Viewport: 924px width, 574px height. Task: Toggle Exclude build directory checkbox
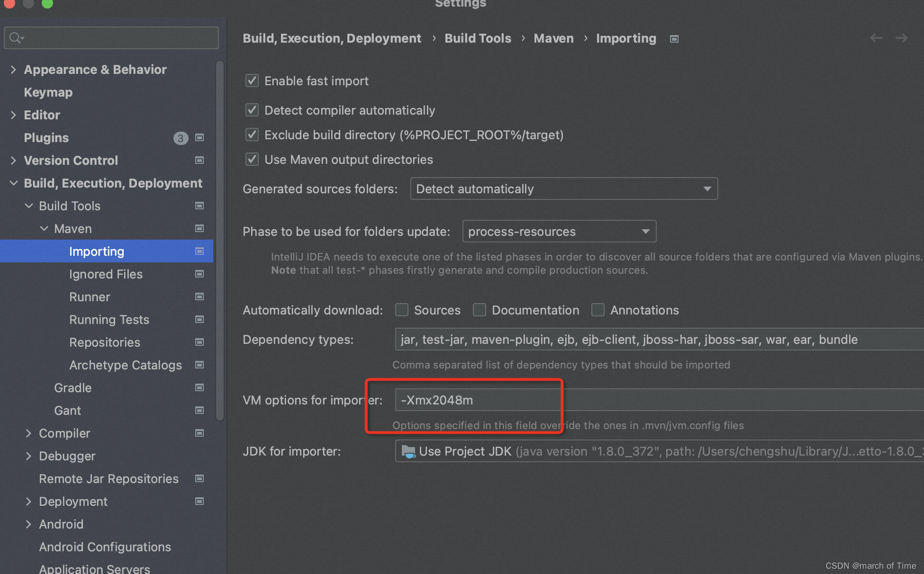pyautogui.click(x=252, y=135)
